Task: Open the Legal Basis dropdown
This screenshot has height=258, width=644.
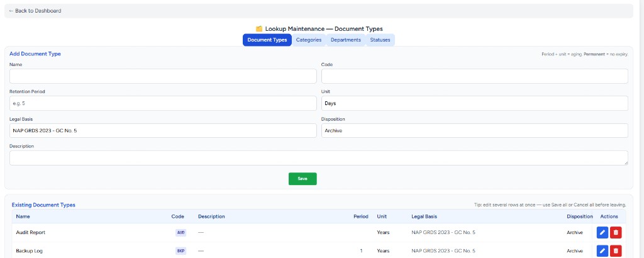Action: coord(163,131)
